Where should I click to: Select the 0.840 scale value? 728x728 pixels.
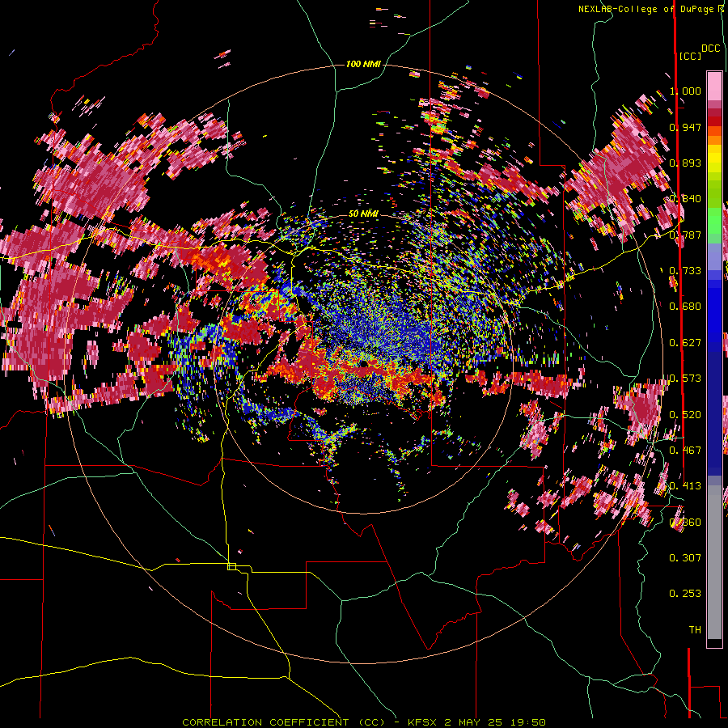coord(685,199)
